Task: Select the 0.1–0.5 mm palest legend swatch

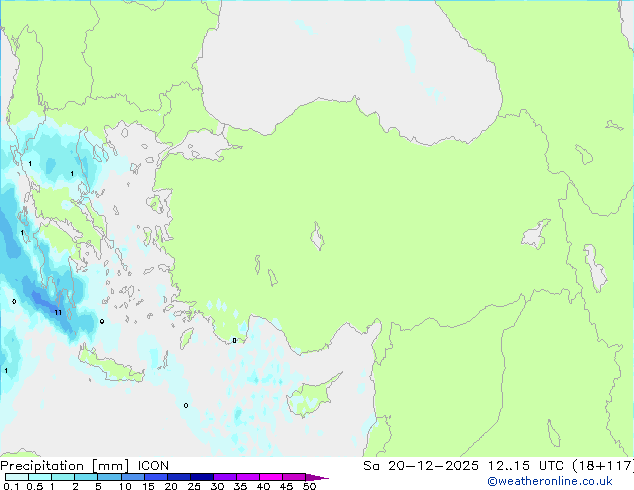Action: [x=17, y=477]
